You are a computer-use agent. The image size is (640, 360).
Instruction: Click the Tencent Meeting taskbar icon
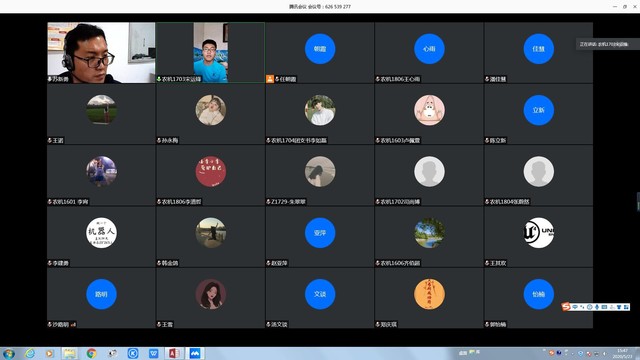click(195, 353)
